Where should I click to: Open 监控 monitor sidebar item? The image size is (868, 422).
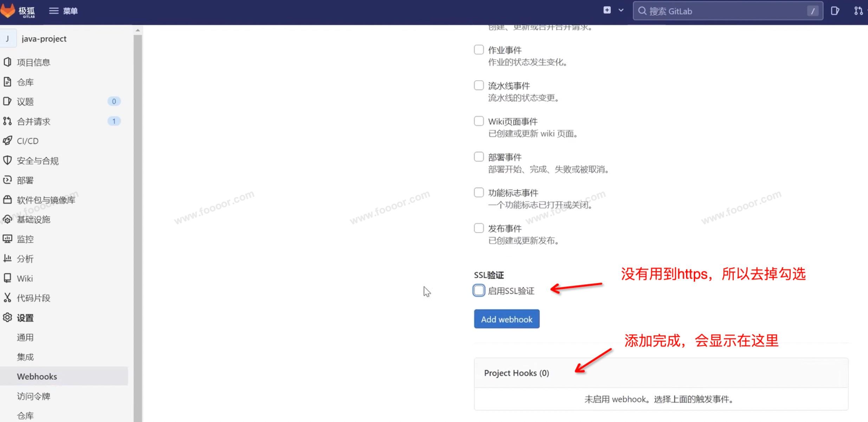pos(25,239)
